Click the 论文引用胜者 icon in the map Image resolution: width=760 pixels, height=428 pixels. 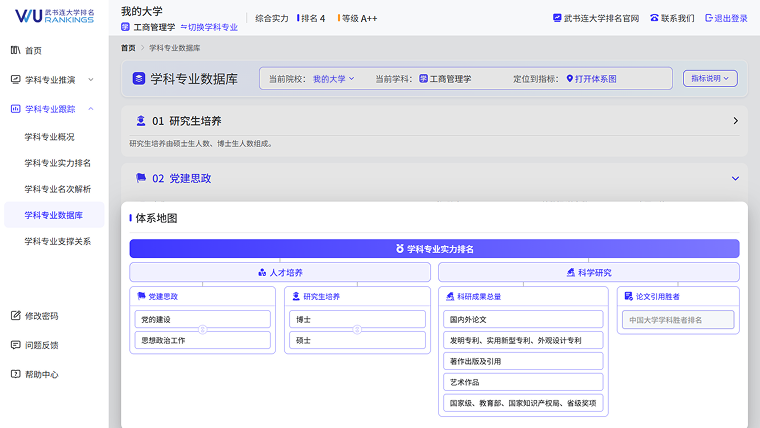pyautogui.click(x=629, y=296)
